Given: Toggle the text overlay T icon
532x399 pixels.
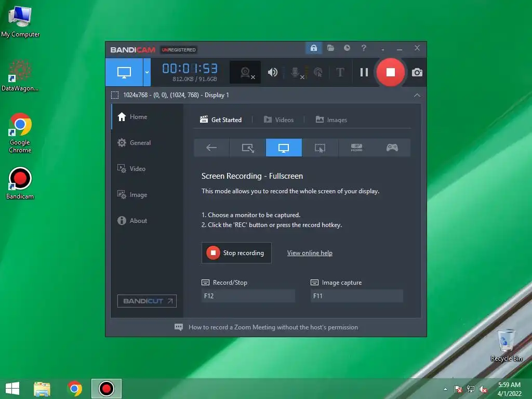Looking at the screenshot, I should (x=340, y=72).
